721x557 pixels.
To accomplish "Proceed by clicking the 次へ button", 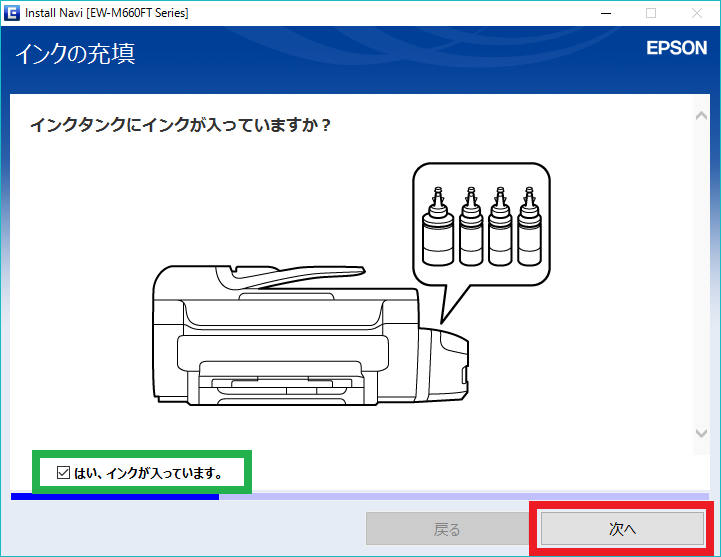I will pyautogui.click(x=622, y=529).
